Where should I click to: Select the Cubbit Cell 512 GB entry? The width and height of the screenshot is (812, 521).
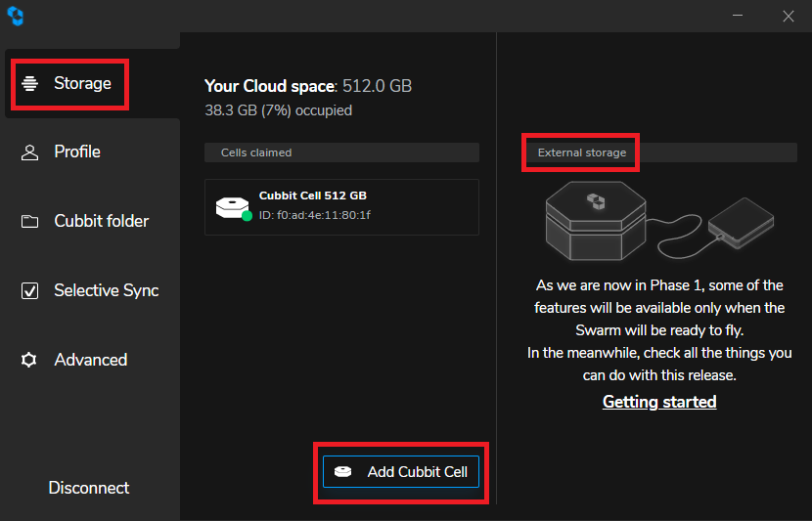[341, 207]
